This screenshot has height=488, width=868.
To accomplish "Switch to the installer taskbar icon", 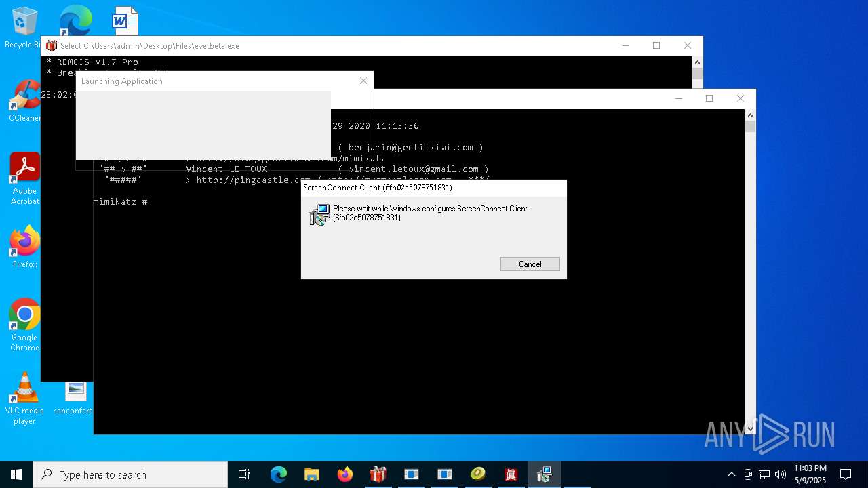I will [x=544, y=474].
